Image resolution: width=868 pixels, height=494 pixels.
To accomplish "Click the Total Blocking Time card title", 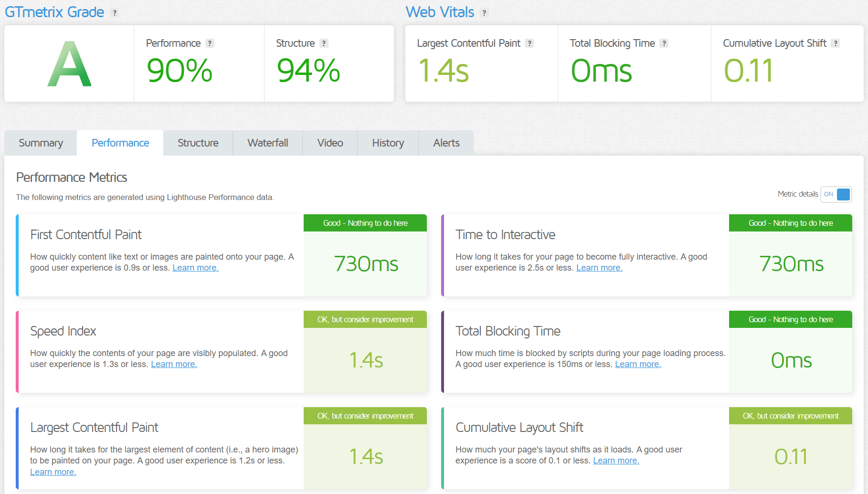I will pyautogui.click(x=508, y=331).
